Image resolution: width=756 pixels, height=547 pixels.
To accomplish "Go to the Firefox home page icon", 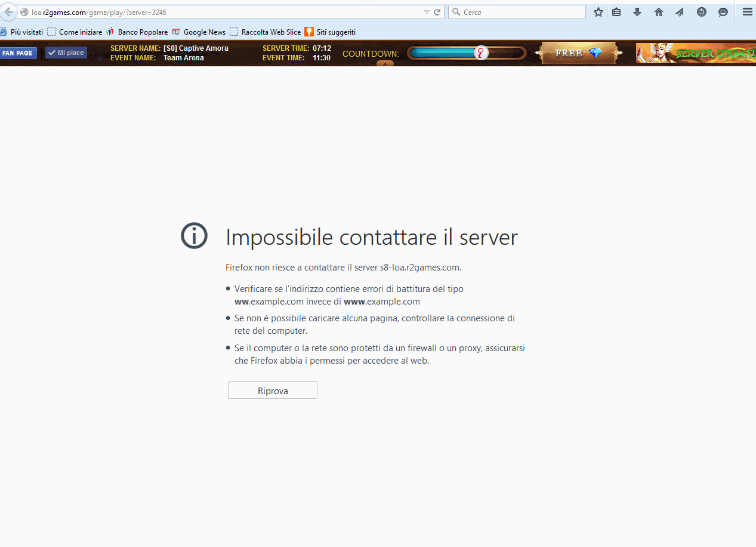I will 659,12.
